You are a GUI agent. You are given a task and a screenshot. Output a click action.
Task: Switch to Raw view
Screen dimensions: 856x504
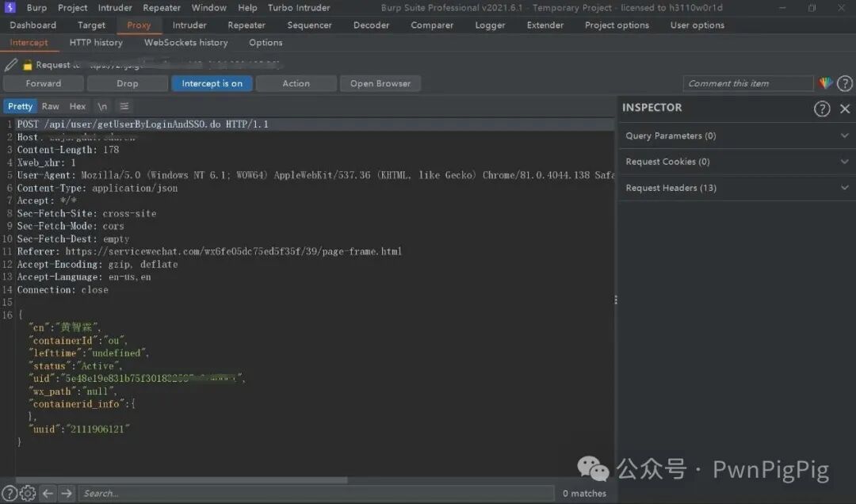[x=50, y=106]
